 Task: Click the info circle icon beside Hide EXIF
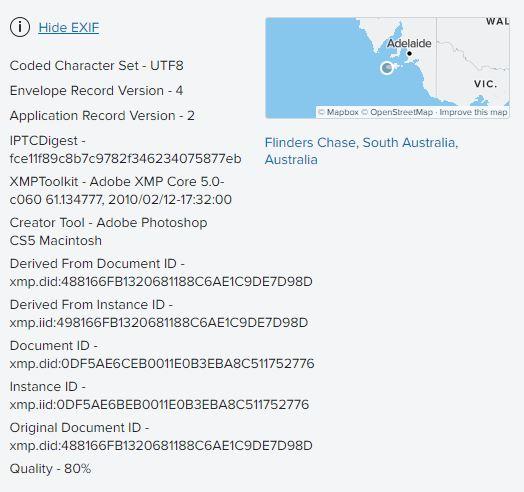pos(20,27)
